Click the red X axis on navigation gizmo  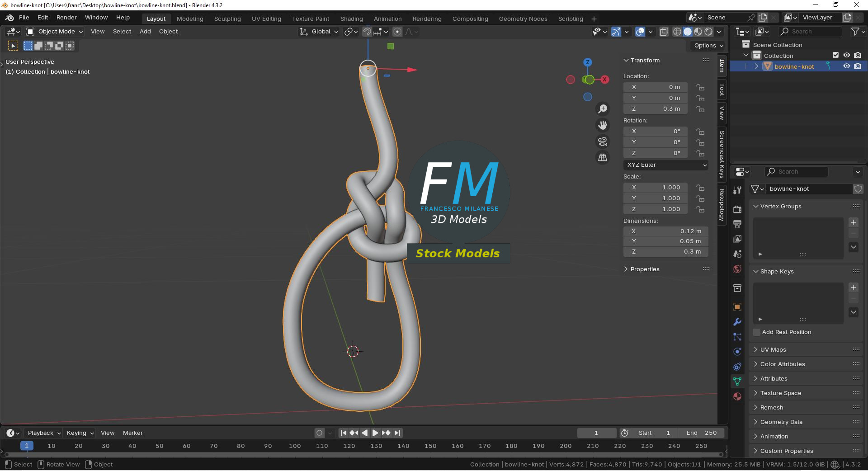click(605, 80)
